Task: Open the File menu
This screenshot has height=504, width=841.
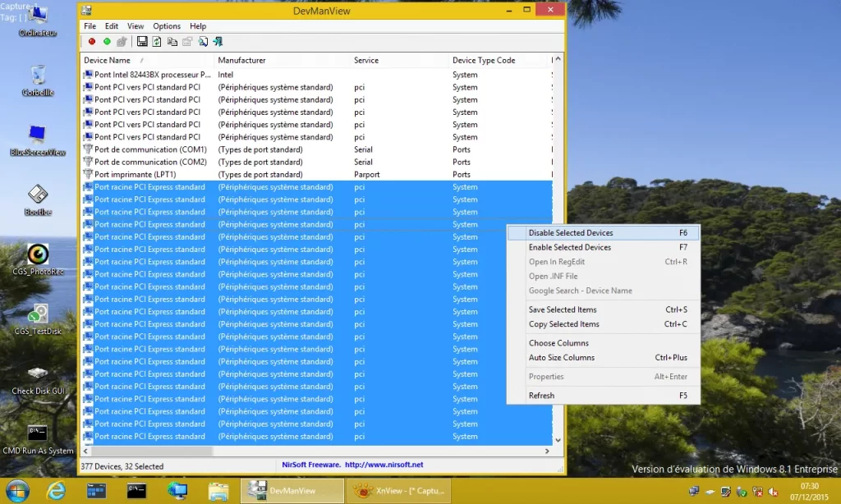Action: click(x=90, y=25)
